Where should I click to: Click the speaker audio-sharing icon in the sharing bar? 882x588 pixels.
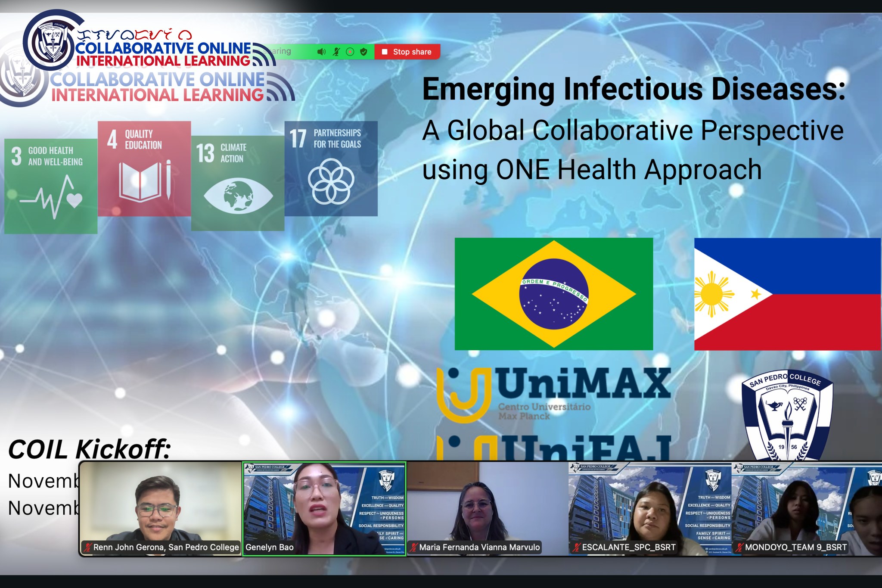coord(321,52)
